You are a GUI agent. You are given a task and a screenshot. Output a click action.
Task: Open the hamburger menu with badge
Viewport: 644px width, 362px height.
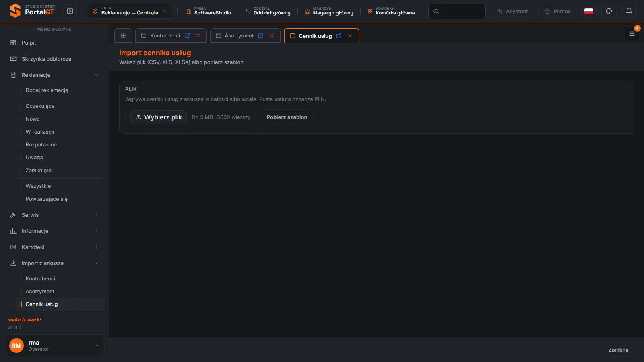tap(632, 34)
